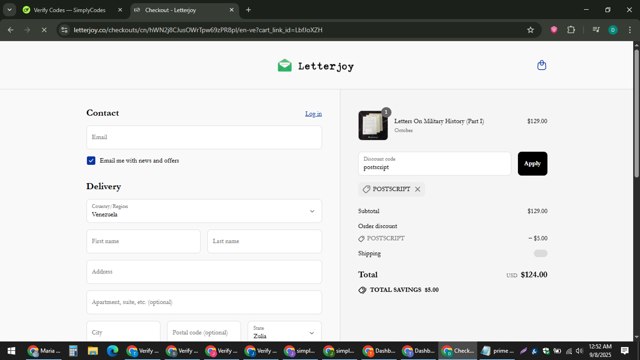Expand the Country/Region dropdown showing Venezuela

(204, 211)
